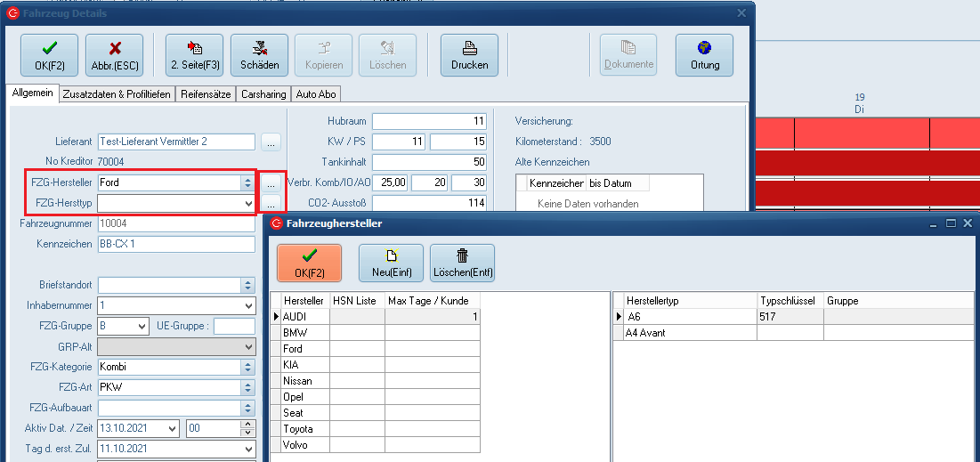Viewport: 980px width, 462px height.
Task: Open the Aktiv Dat. date picker dropdown
Action: pos(172,428)
